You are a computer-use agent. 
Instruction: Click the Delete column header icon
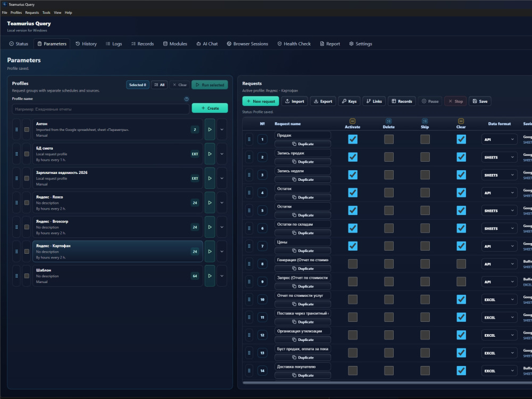[389, 121]
